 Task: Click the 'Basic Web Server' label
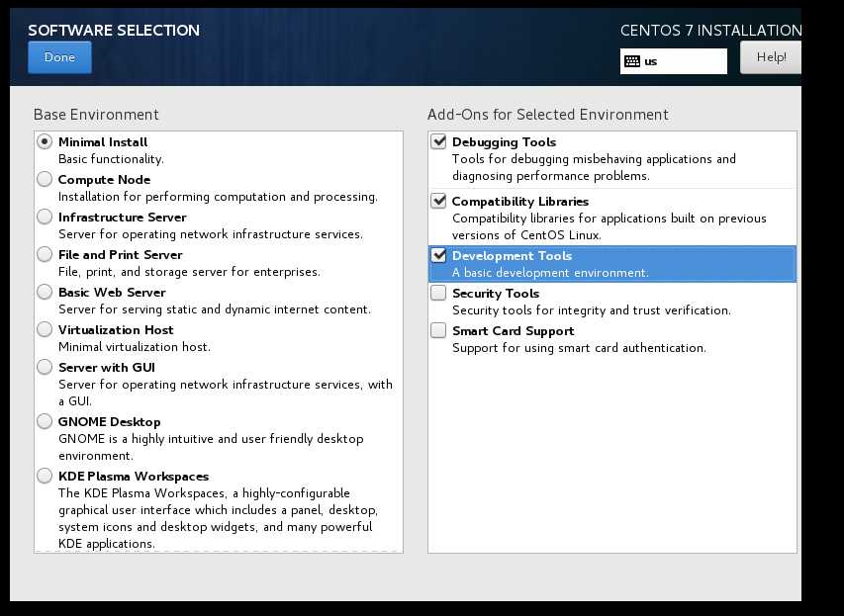pyautogui.click(x=112, y=293)
